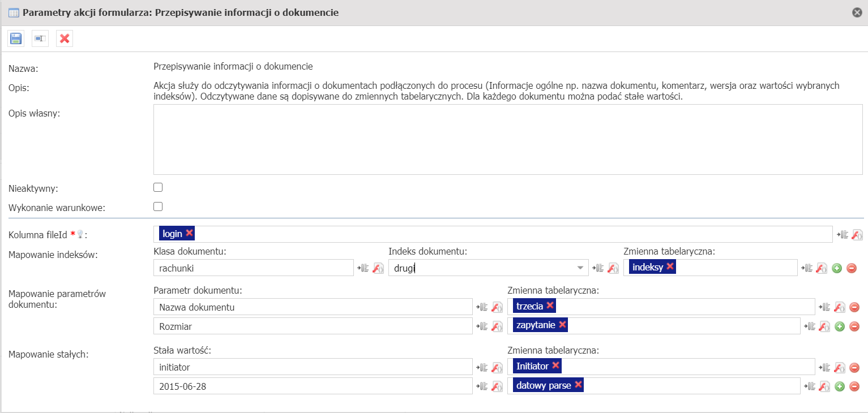Open function editor for initiator constant field

pyautogui.click(x=497, y=367)
